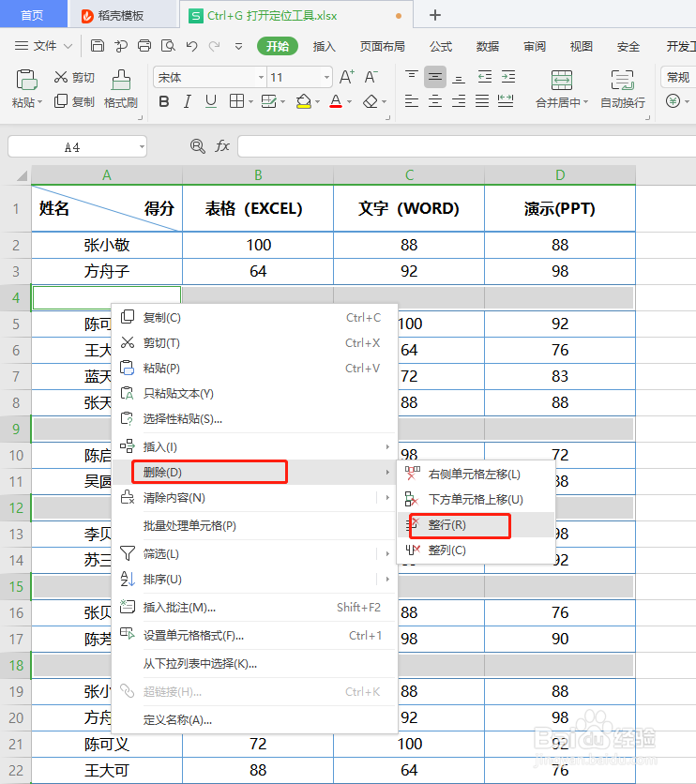Click the 首页 home tab
The image size is (696, 784).
tap(33, 15)
